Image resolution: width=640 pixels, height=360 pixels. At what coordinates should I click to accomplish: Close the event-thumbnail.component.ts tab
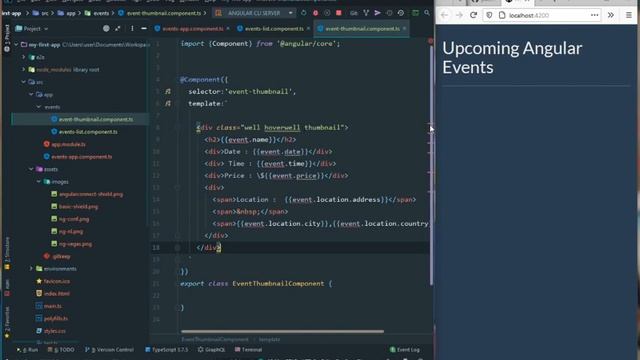[x=404, y=29]
